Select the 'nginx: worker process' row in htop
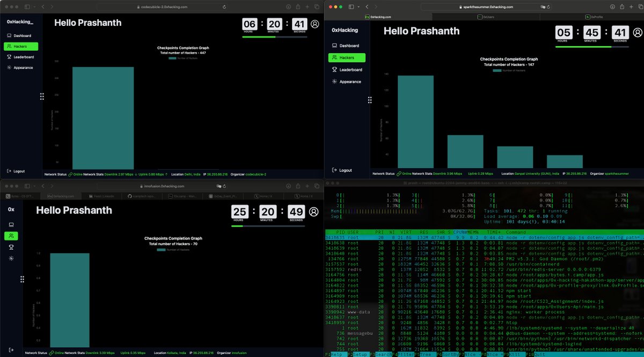This screenshot has height=357, width=644. (484, 312)
